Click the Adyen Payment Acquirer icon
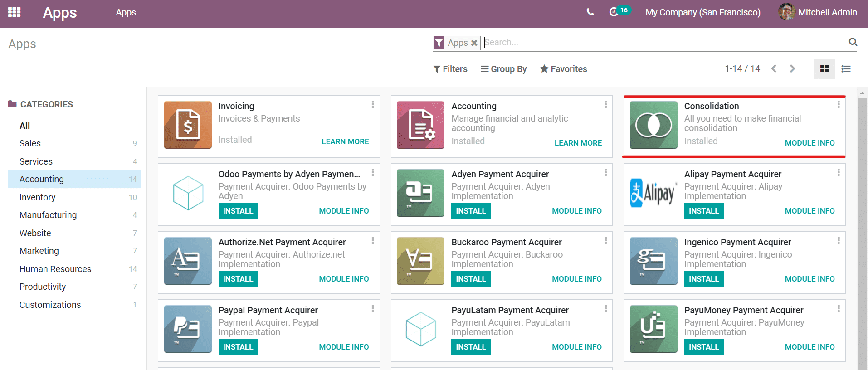This screenshot has width=868, height=370. 420,193
